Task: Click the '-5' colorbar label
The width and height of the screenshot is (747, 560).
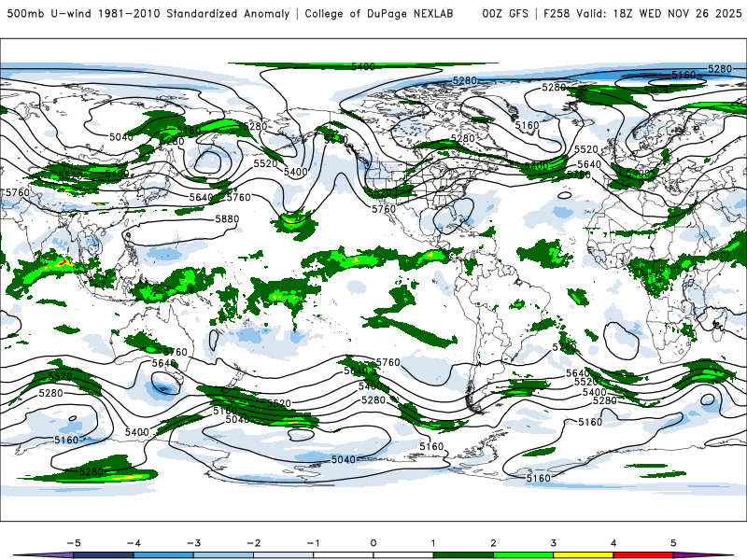Action: click(x=74, y=543)
